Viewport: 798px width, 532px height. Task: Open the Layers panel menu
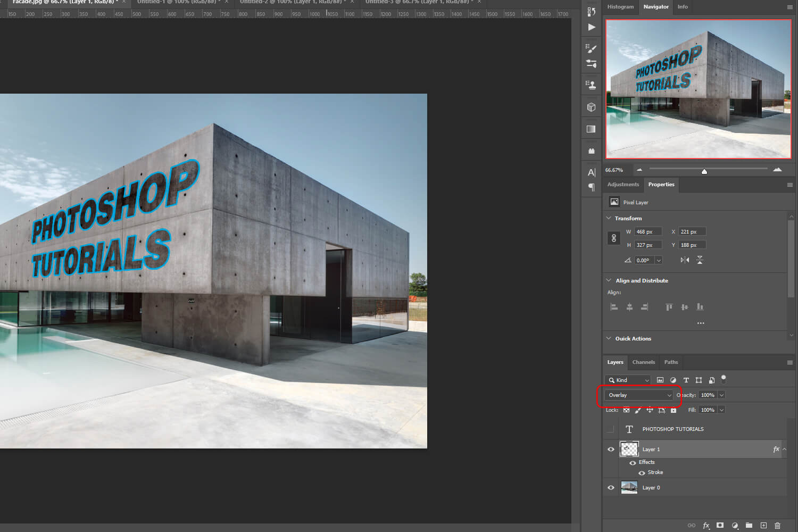click(791, 362)
